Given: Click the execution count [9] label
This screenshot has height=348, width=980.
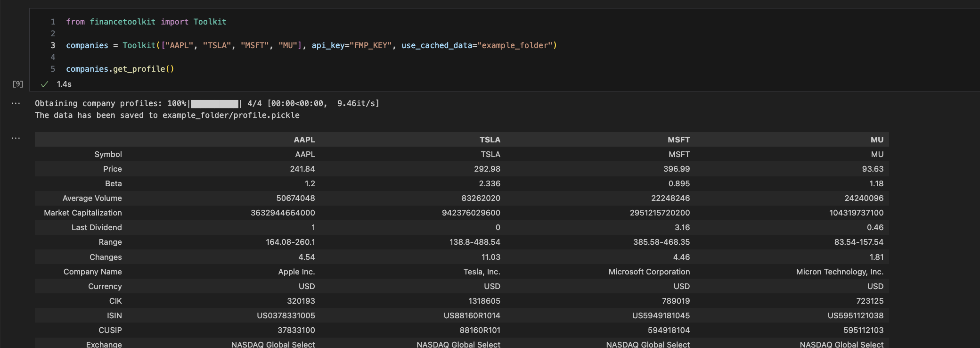Looking at the screenshot, I should (18, 84).
